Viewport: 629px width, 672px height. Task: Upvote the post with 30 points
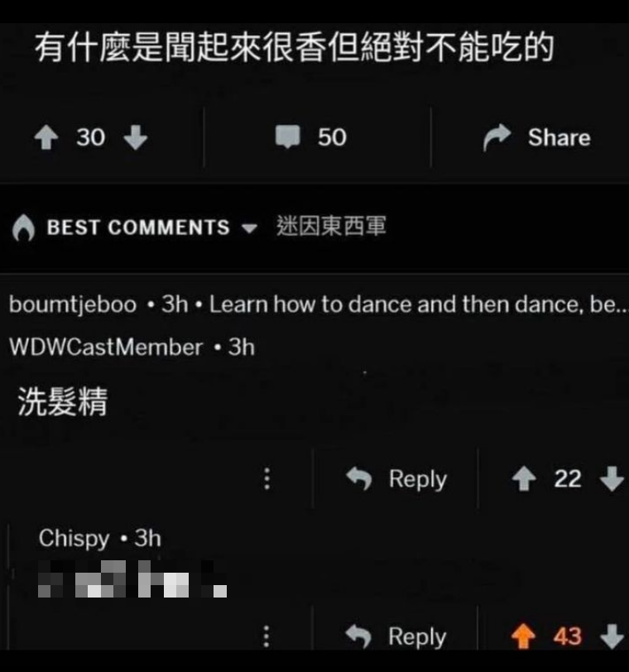(x=46, y=138)
